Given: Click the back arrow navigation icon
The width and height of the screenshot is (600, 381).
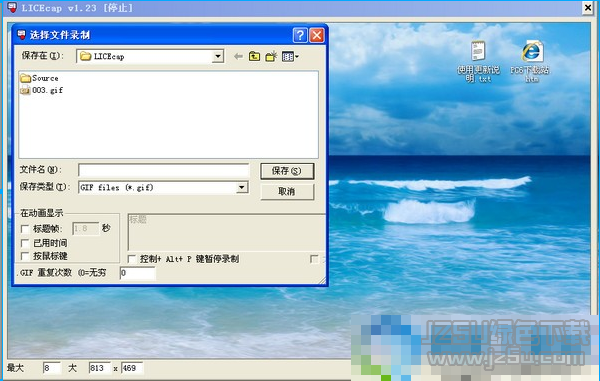Looking at the screenshot, I should pos(238,57).
